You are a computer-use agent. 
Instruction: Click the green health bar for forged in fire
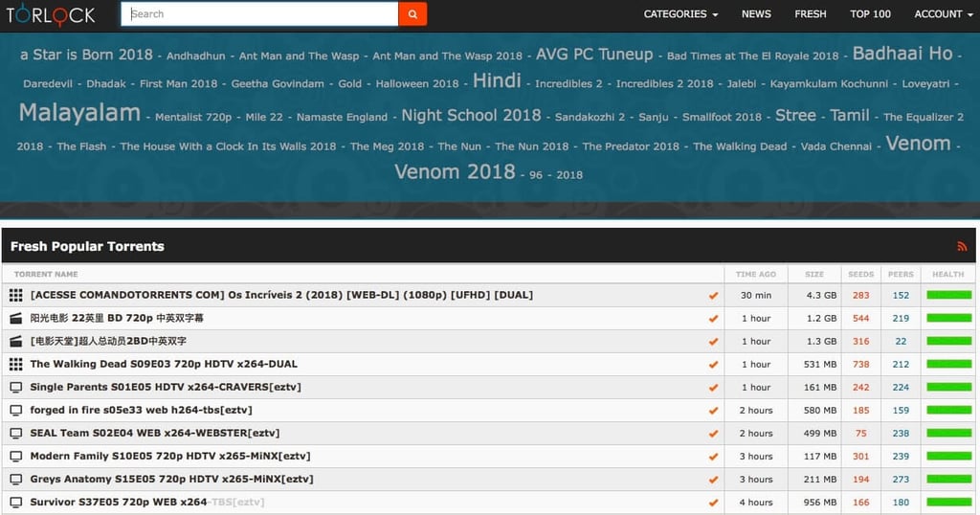click(948, 411)
